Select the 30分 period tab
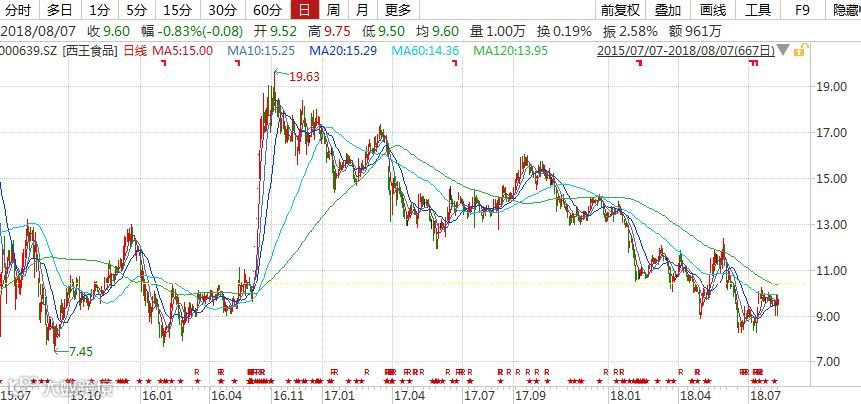The width and height of the screenshot is (861, 404). pyautogui.click(x=223, y=10)
